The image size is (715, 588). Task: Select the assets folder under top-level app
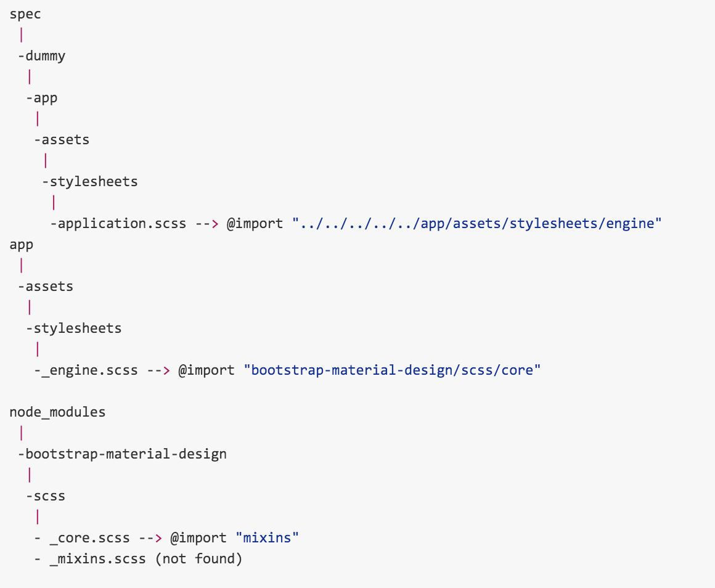pyautogui.click(x=48, y=287)
